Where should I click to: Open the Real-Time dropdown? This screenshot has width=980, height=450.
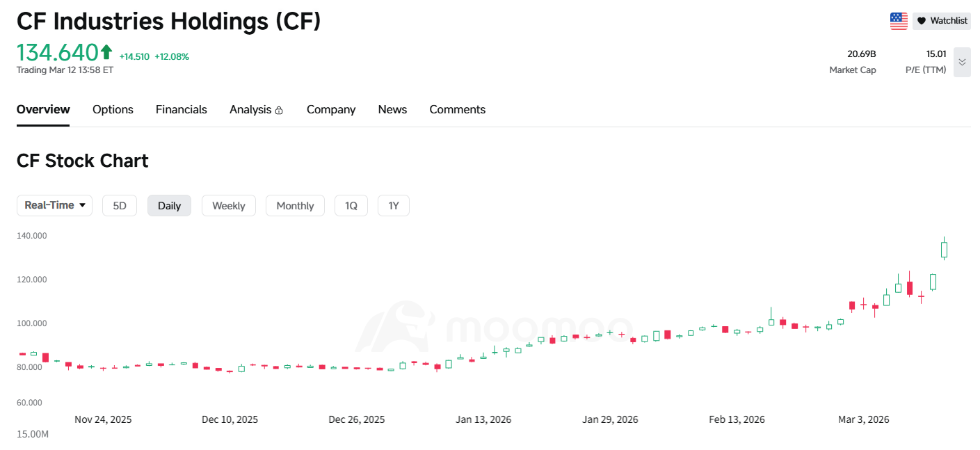tap(54, 205)
